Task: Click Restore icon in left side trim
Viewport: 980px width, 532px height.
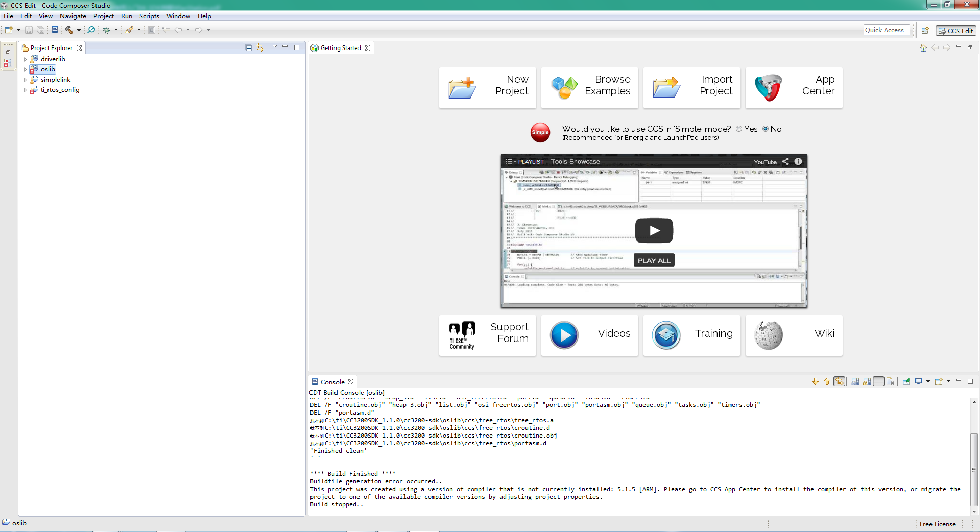Action: 8,52
